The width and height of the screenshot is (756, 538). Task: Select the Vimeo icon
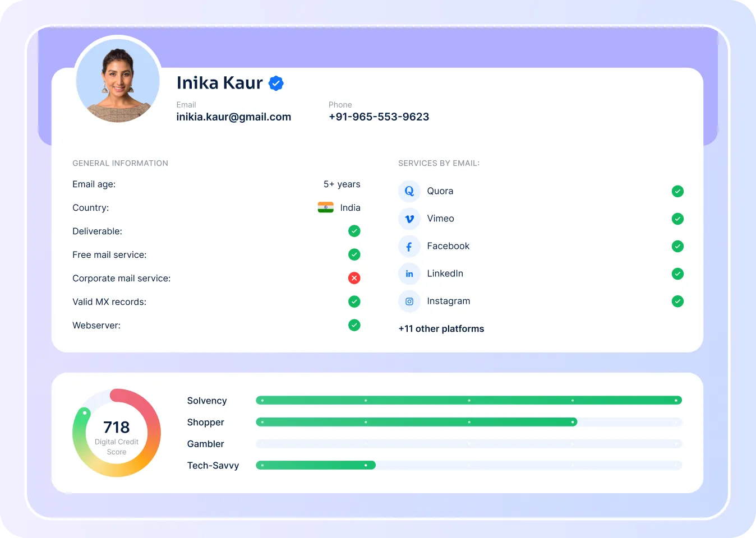[409, 219]
